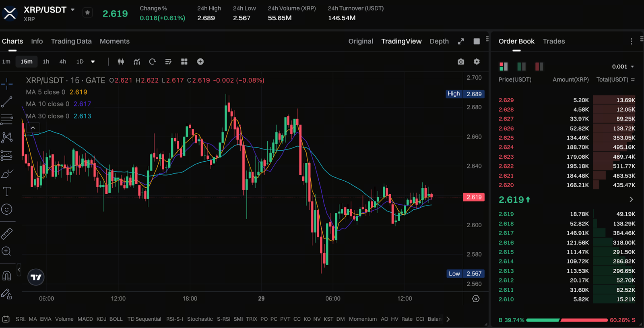644x328 pixels.
Task: Open the XRP/USDT pair selector dropdown
Action: (72, 10)
